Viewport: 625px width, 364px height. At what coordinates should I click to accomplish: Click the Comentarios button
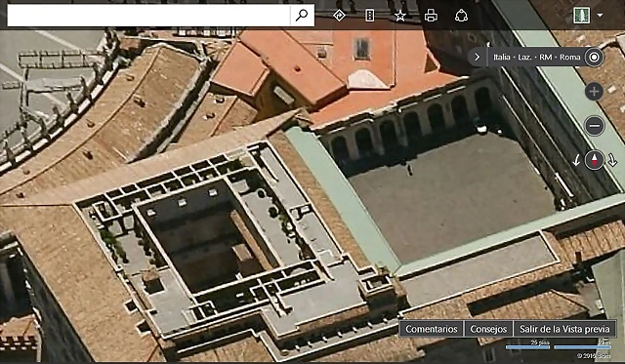tap(432, 329)
